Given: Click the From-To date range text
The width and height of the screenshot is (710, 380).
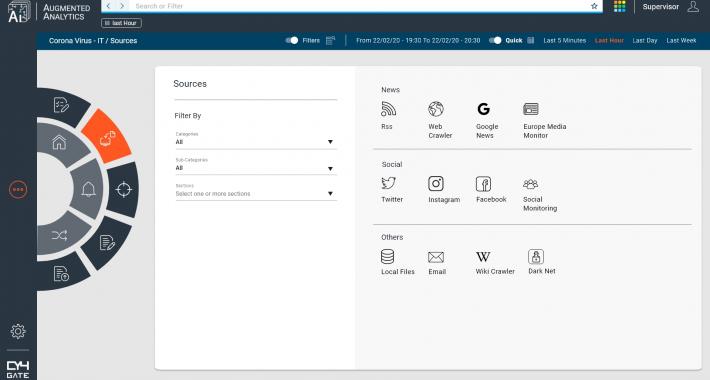Looking at the screenshot, I should coord(417,40).
